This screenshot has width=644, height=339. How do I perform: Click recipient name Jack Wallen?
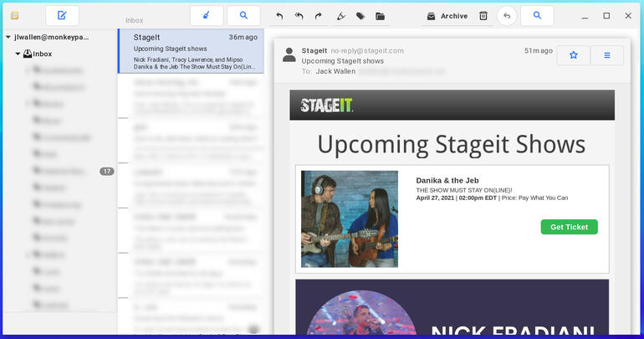(x=335, y=71)
